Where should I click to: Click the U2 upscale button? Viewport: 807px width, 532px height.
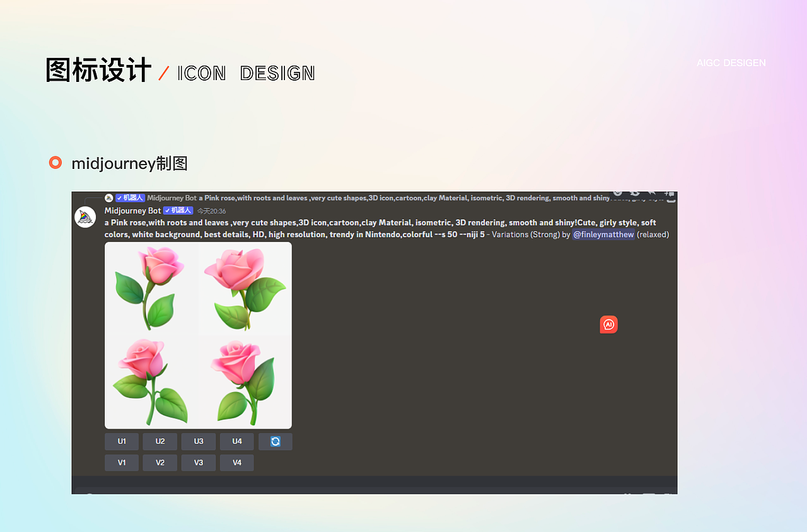tap(160, 441)
